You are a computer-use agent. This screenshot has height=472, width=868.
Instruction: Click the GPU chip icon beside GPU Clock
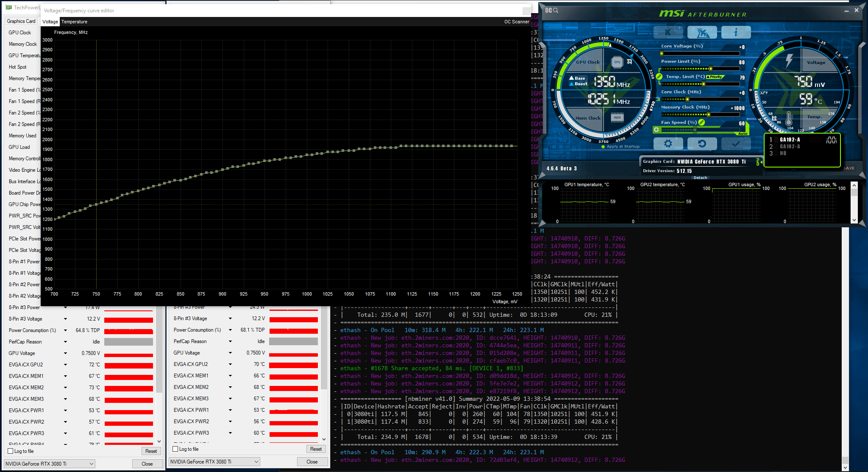[x=617, y=62]
